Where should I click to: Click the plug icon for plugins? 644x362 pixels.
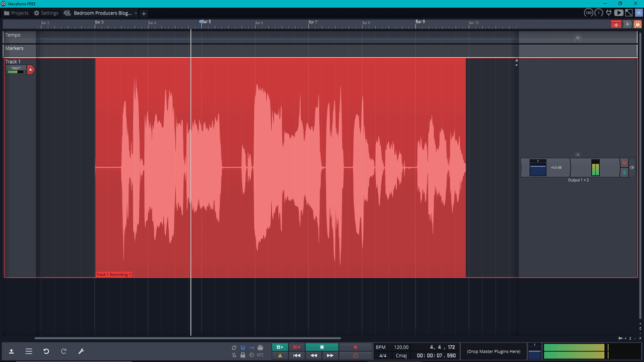coord(609,13)
